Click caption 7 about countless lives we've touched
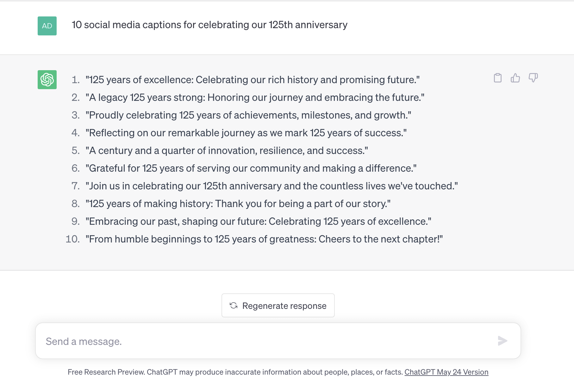The width and height of the screenshot is (574, 392). pos(272,186)
